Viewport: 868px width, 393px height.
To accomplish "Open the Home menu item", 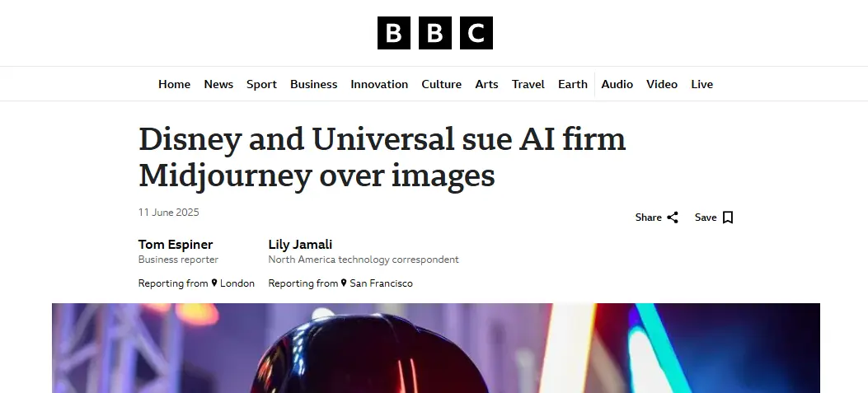I will pyautogui.click(x=175, y=84).
